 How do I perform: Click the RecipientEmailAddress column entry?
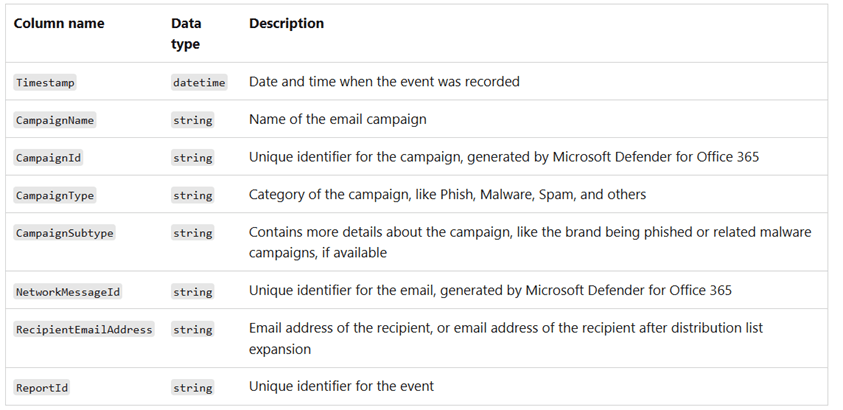84,329
